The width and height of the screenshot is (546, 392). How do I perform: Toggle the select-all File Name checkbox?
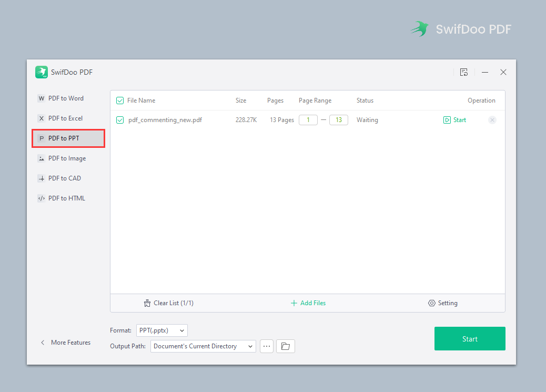click(120, 100)
